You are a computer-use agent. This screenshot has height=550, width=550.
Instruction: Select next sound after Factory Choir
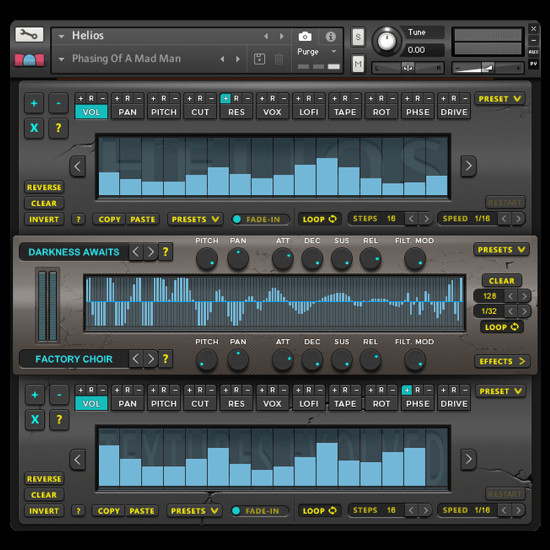point(151,359)
